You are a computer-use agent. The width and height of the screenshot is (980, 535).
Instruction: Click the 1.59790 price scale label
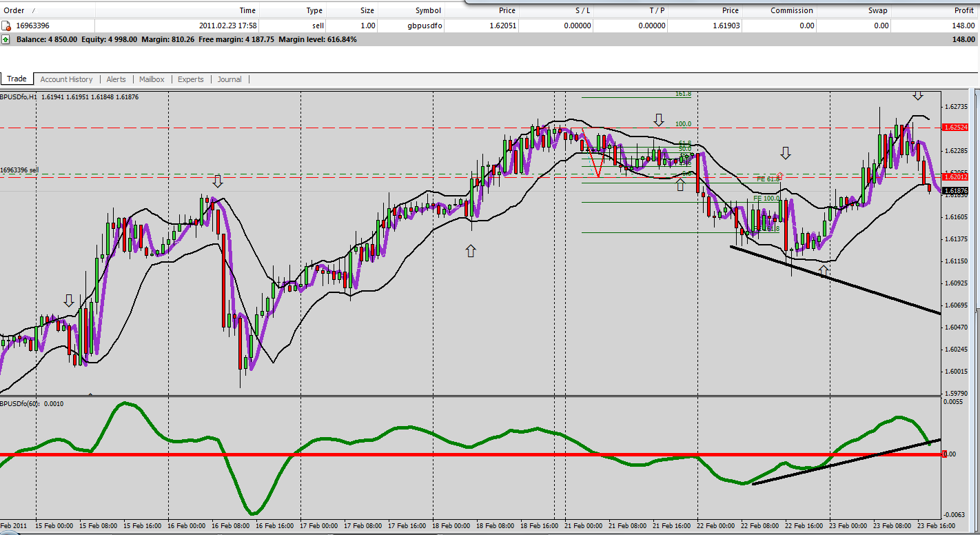click(957, 393)
